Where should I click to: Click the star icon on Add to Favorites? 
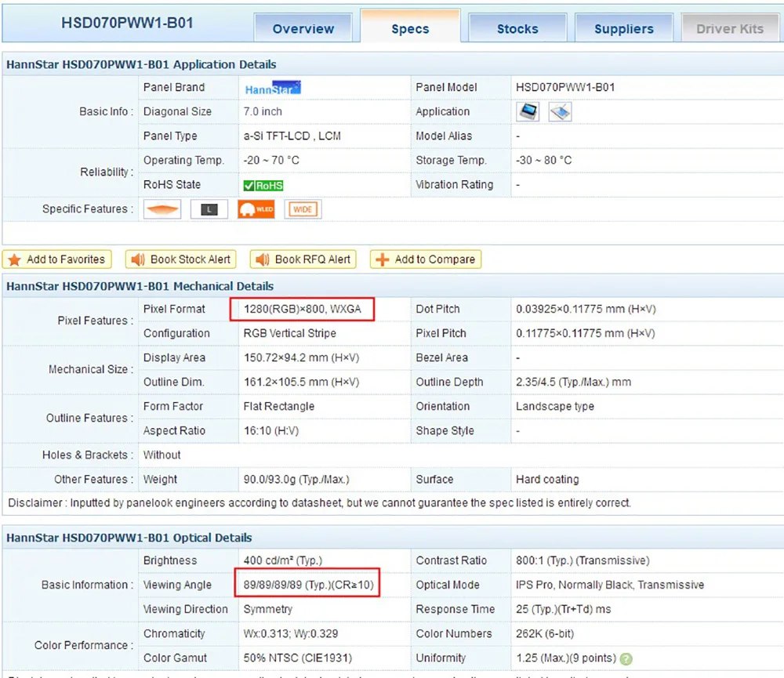pos(14,259)
